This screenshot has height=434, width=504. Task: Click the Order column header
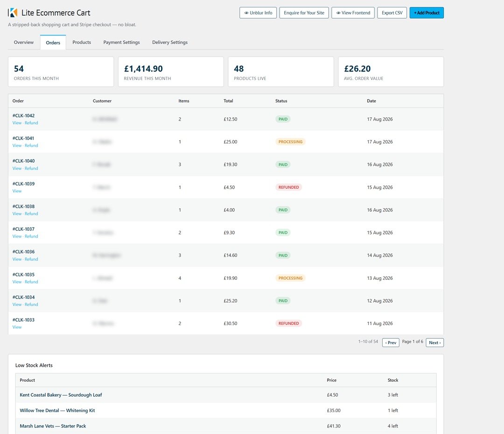pos(18,101)
